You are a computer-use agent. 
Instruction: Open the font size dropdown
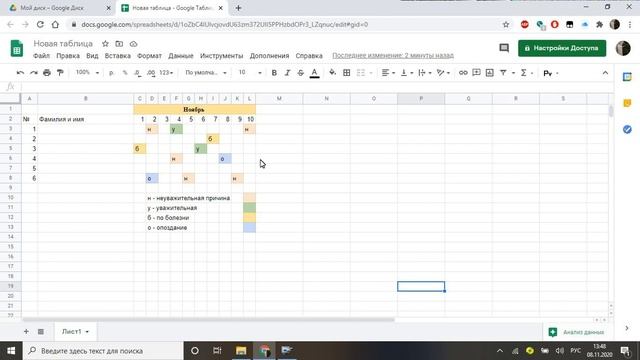249,73
